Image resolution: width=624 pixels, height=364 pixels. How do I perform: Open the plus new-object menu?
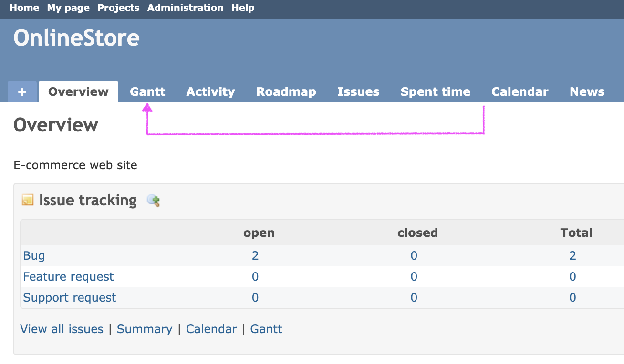(22, 91)
